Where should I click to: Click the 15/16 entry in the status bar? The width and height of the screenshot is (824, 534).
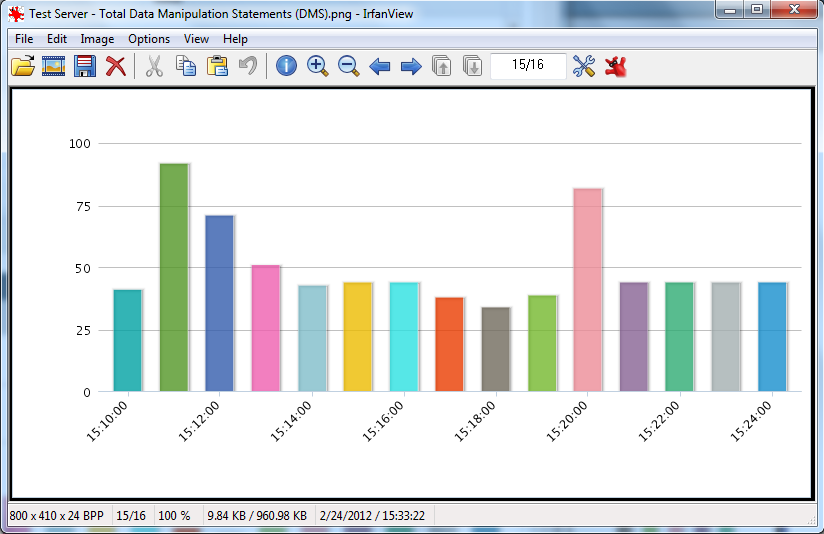(x=131, y=516)
